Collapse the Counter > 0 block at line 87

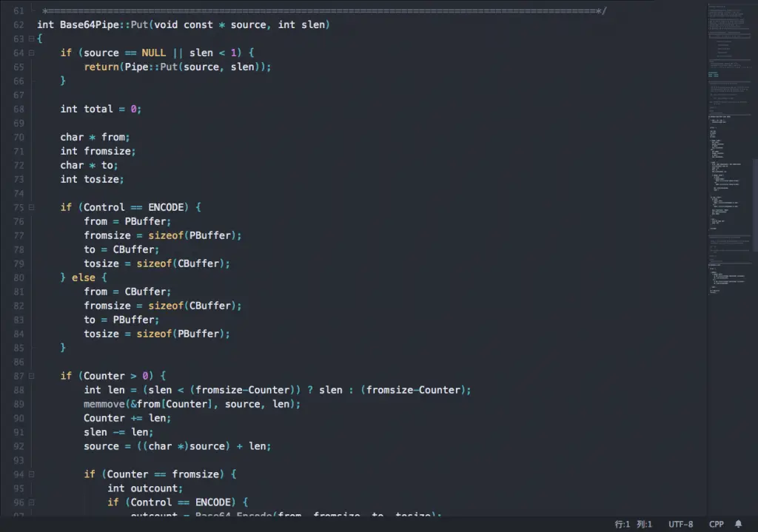31,376
